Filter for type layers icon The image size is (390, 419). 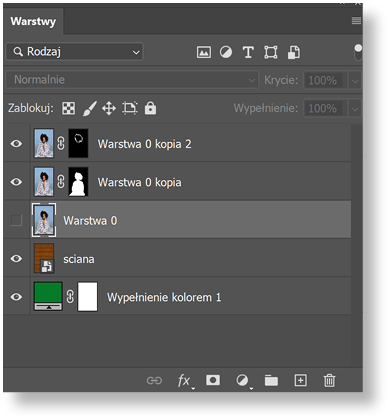coord(248,52)
